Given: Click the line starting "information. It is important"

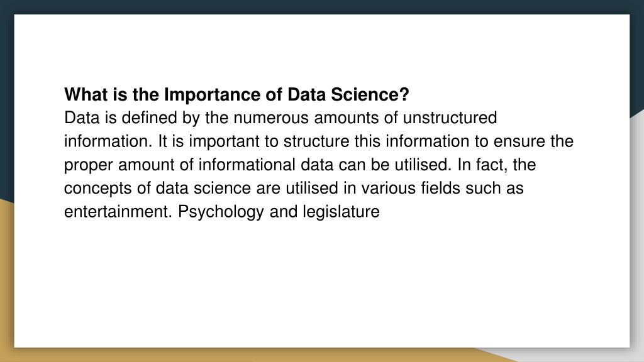Looking at the screenshot, I should pos(319,141).
